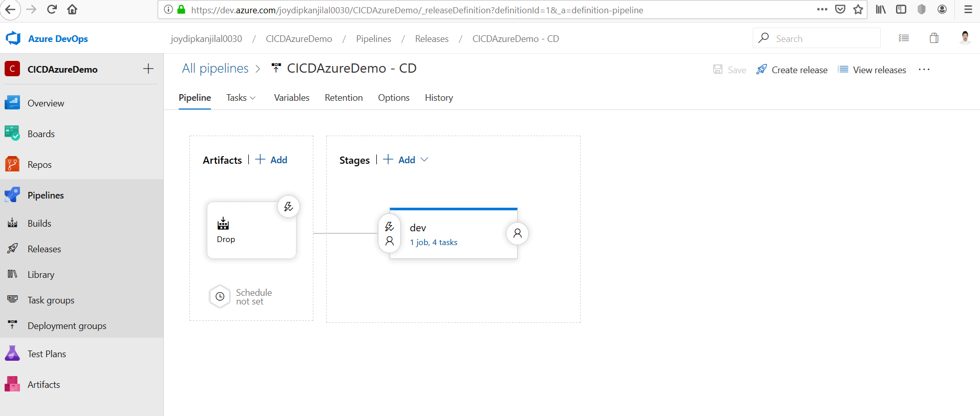Click the schedule clock icon
This screenshot has height=416, width=980.
point(220,296)
